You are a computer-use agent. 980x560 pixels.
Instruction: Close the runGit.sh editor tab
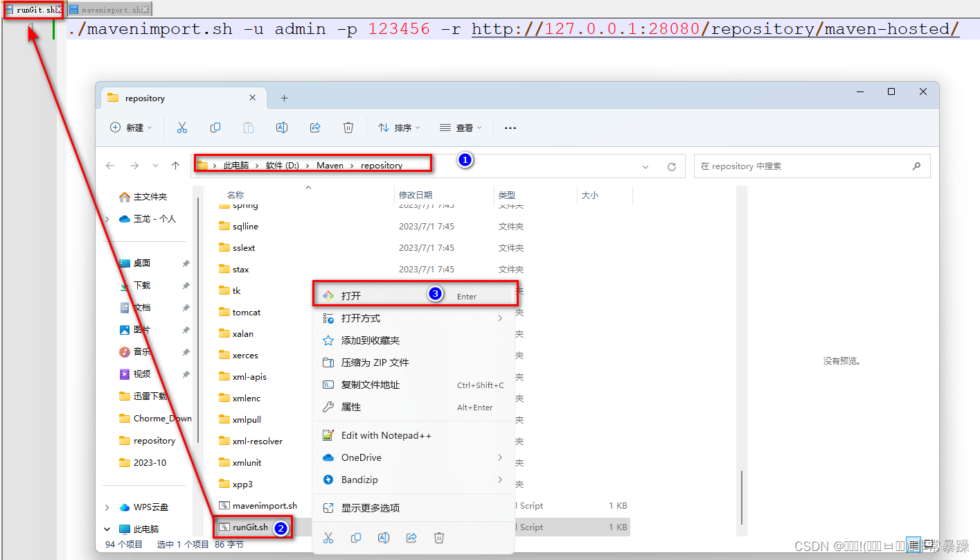point(59,10)
